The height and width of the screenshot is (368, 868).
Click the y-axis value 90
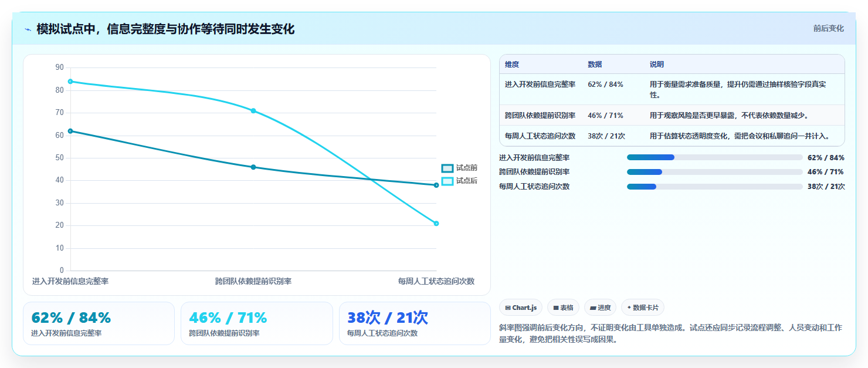pos(59,67)
